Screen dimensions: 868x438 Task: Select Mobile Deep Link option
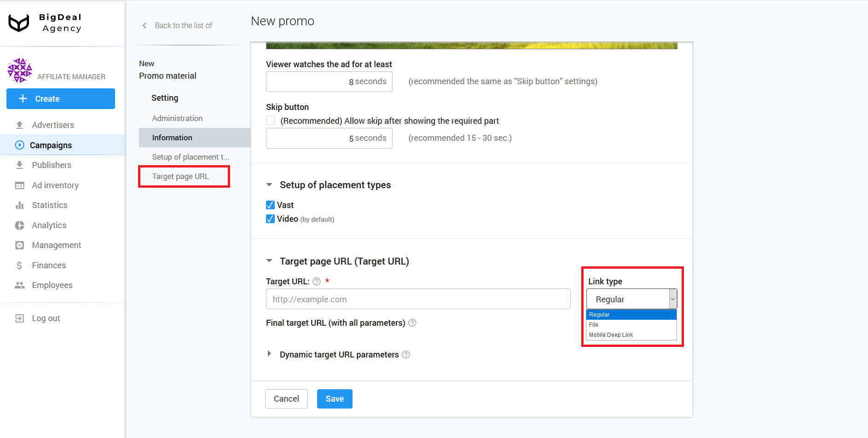(611, 335)
